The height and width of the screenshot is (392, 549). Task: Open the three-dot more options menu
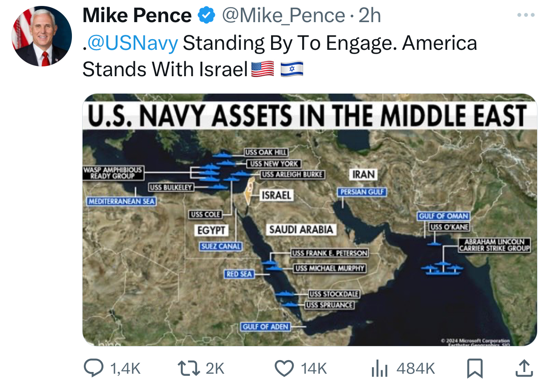[x=525, y=15]
